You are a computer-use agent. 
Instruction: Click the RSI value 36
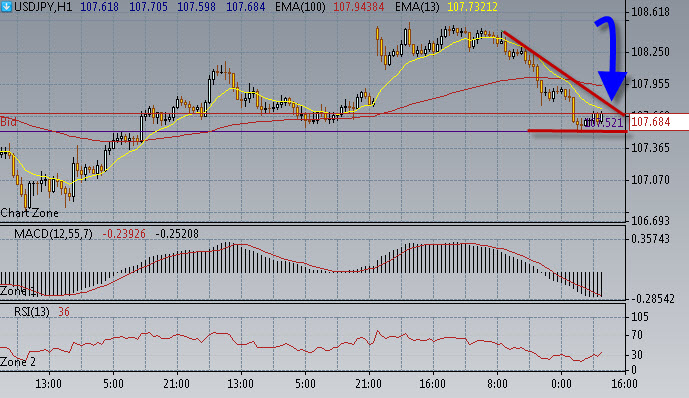tap(64, 312)
